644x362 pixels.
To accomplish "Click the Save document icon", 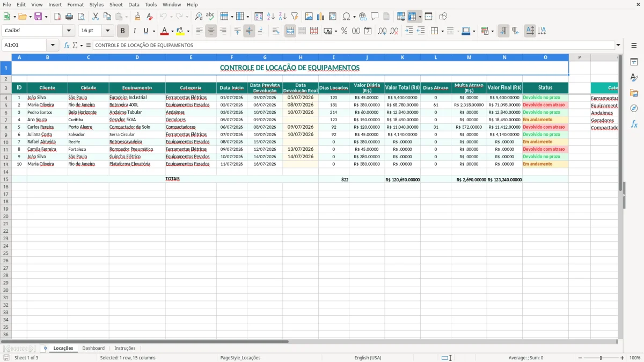I will pyautogui.click(x=38, y=17).
